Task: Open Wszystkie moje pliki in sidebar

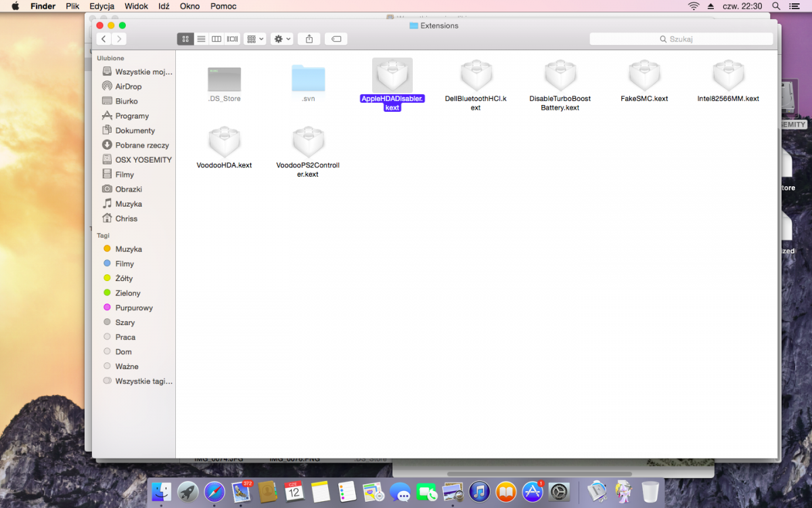Action: point(137,72)
